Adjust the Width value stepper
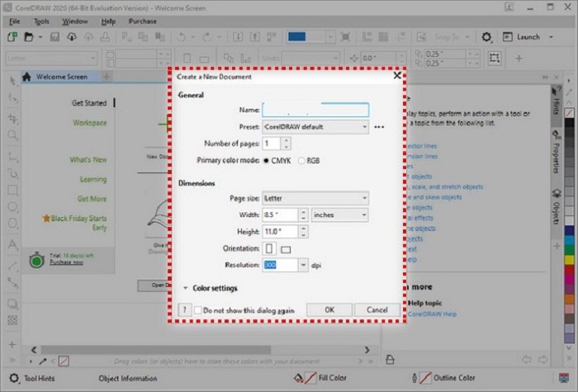Viewport: 578px width, 392px height. (x=303, y=215)
